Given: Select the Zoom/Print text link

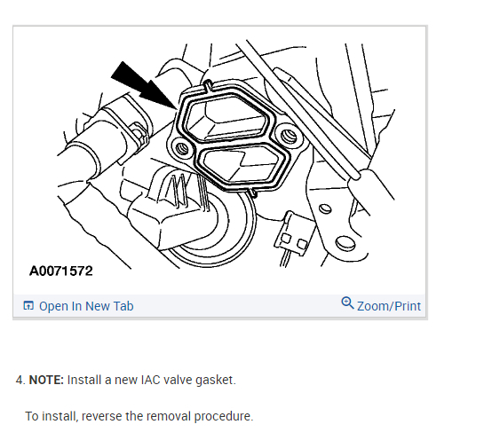Looking at the screenshot, I should point(389,306).
